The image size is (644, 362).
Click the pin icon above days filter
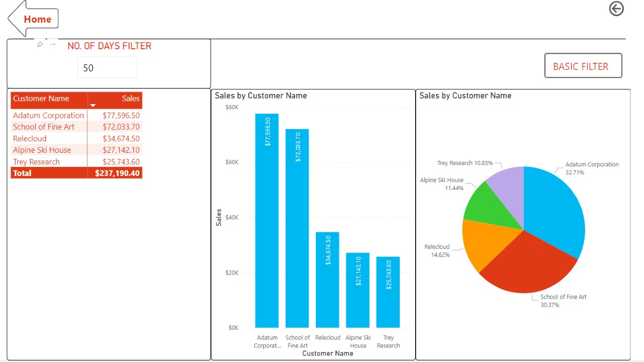(40, 45)
